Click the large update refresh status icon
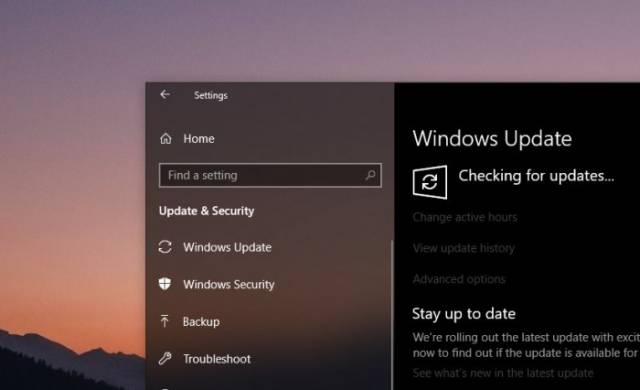The height and width of the screenshot is (390, 640). 430,182
